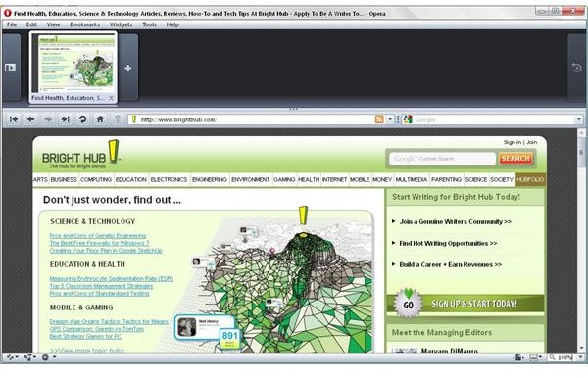Open the Bookmarks menu
This screenshot has height=378, width=588.
[x=84, y=24]
